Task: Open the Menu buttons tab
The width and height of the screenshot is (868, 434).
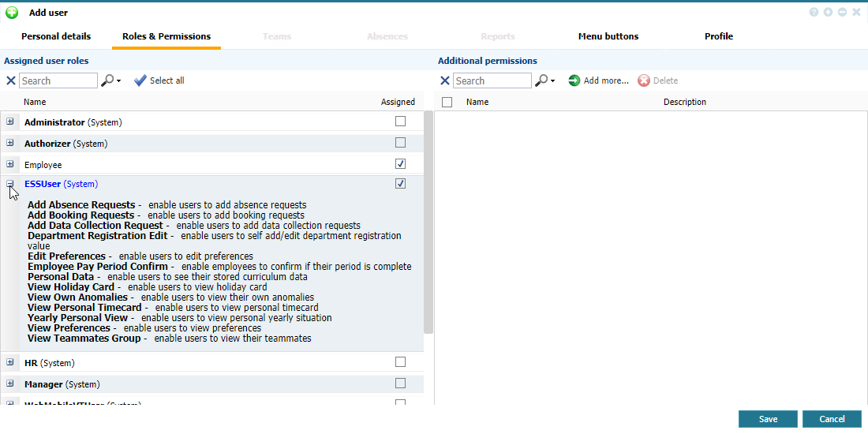Action: (x=608, y=36)
